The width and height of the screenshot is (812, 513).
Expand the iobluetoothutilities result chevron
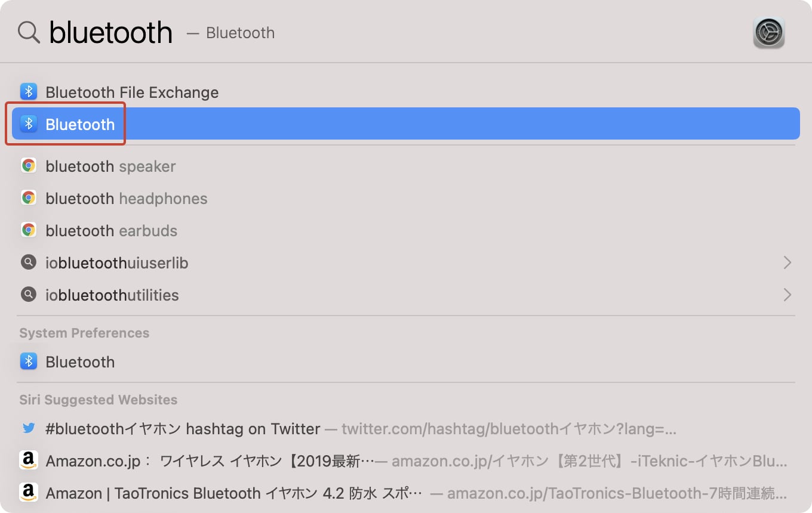click(x=787, y=295)
